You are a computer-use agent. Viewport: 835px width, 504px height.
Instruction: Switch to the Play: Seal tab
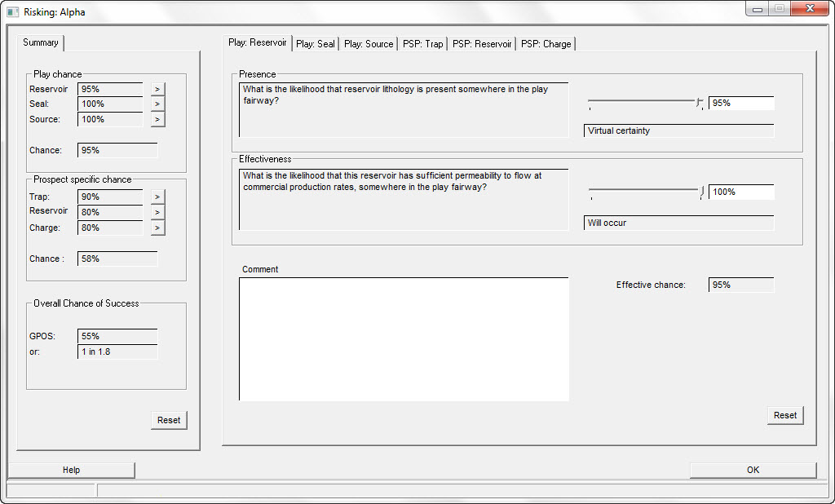pyautogui.click(x=315, y=44)
